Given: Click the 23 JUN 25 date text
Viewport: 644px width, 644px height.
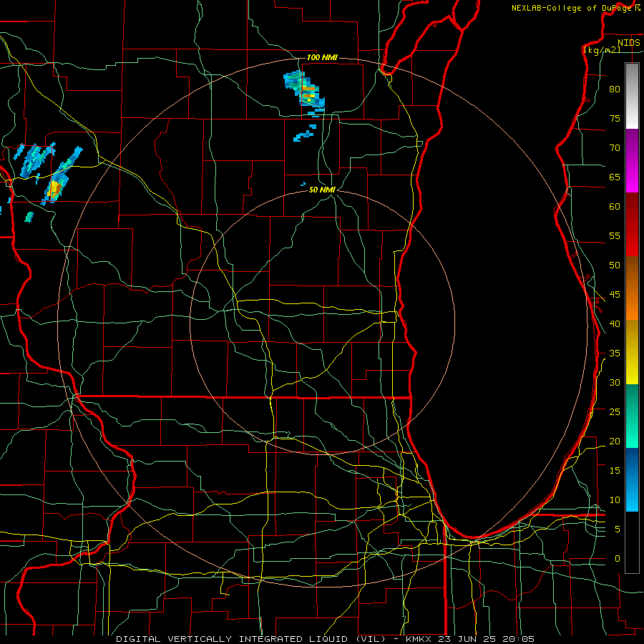Looking at the screenshot, I should click(469, 639).
